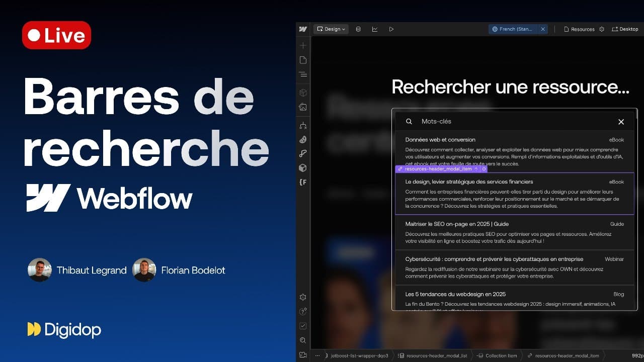Toggle the site checklist panel

(303, 326)
